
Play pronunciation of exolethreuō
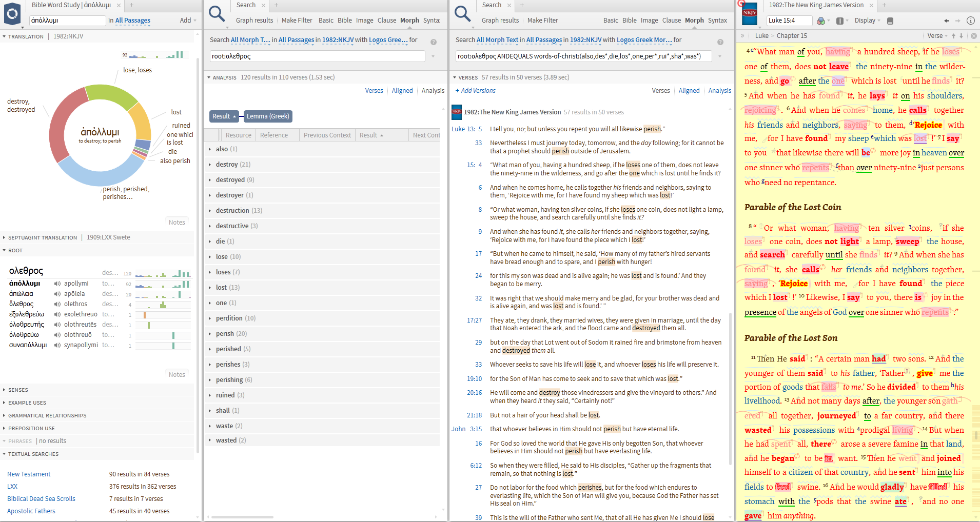click(57, 314)
